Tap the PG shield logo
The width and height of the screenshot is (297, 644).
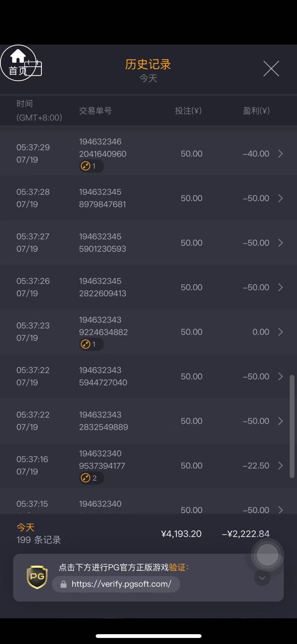37,577
